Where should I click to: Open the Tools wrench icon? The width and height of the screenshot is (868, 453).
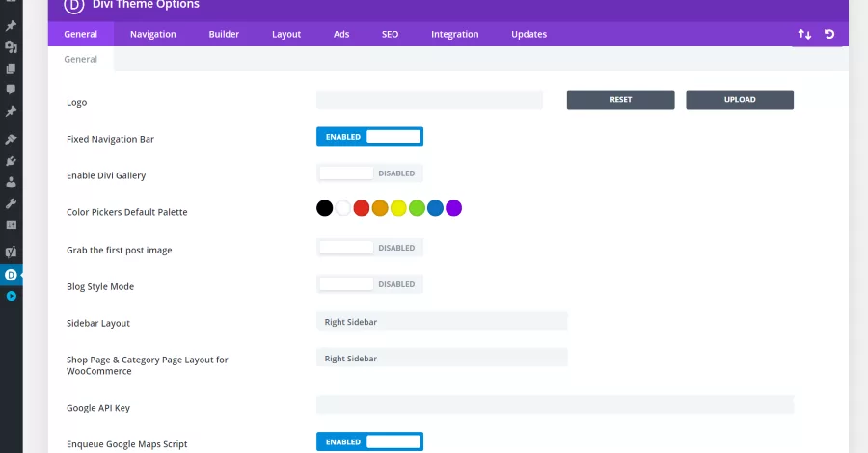pyautogui.click(x=11, y=203)
